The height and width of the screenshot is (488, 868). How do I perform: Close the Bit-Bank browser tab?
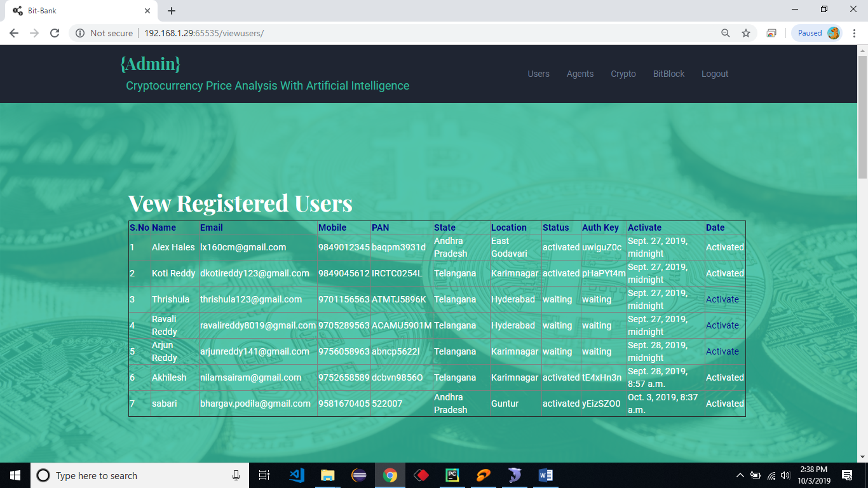pos(147,11)
